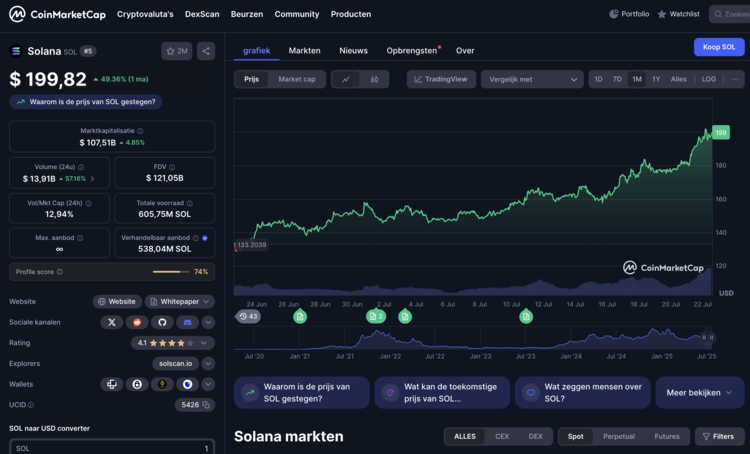Expand more Sociale kanalen options
Viewport: 750px width, 454px height.
[208, 322]
